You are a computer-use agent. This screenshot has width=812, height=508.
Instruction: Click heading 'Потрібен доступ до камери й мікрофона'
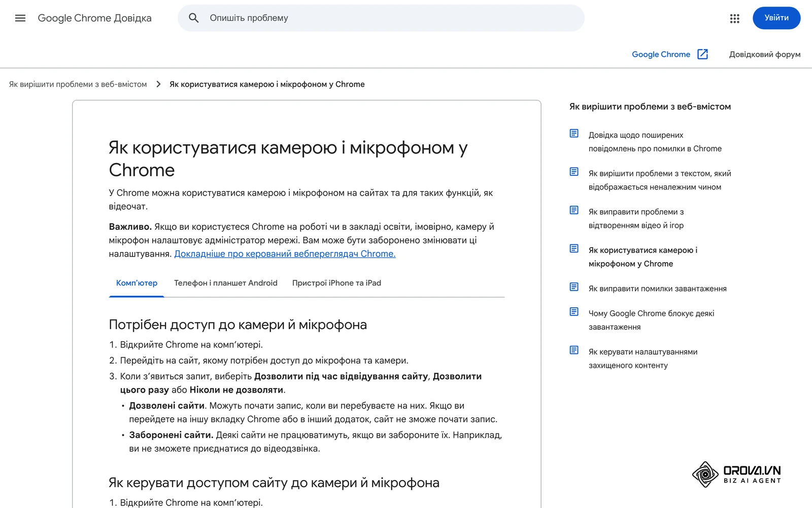(238, 325)
